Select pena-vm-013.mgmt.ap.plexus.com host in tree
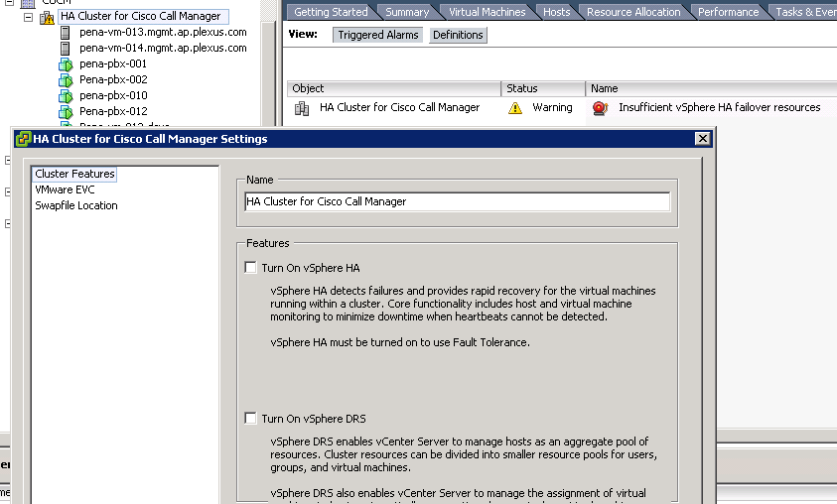 [x=163, y=33]
